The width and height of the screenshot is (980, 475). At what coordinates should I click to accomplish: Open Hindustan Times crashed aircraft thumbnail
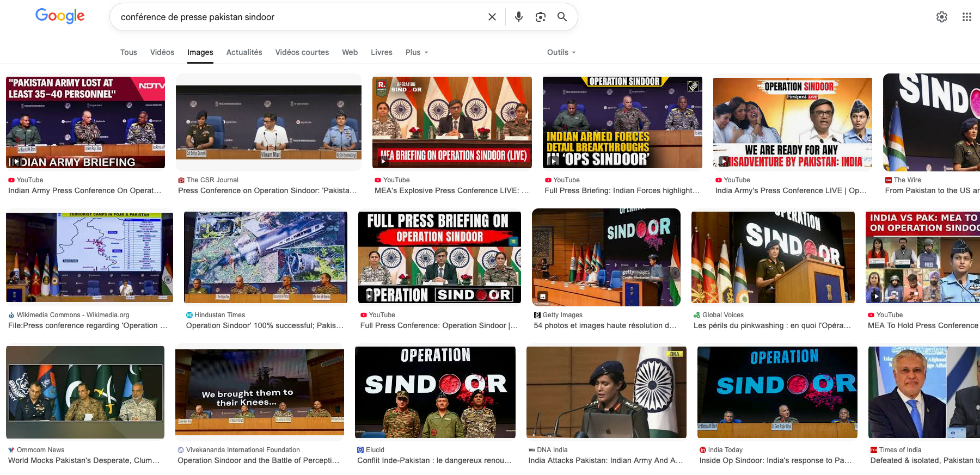(x=266, y=257)
